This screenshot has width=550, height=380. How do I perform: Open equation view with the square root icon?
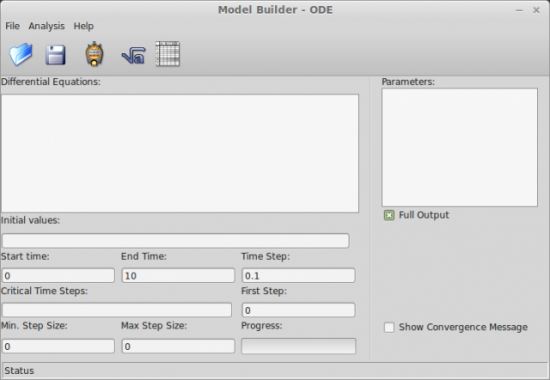(133, 55)
